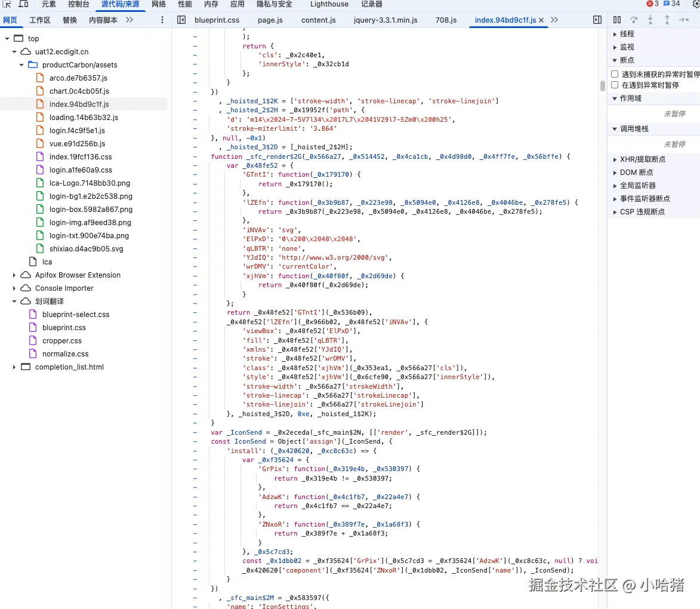Open the messages count indicator showing 34
Screen dimensions: 700x609
coord(672,4)
